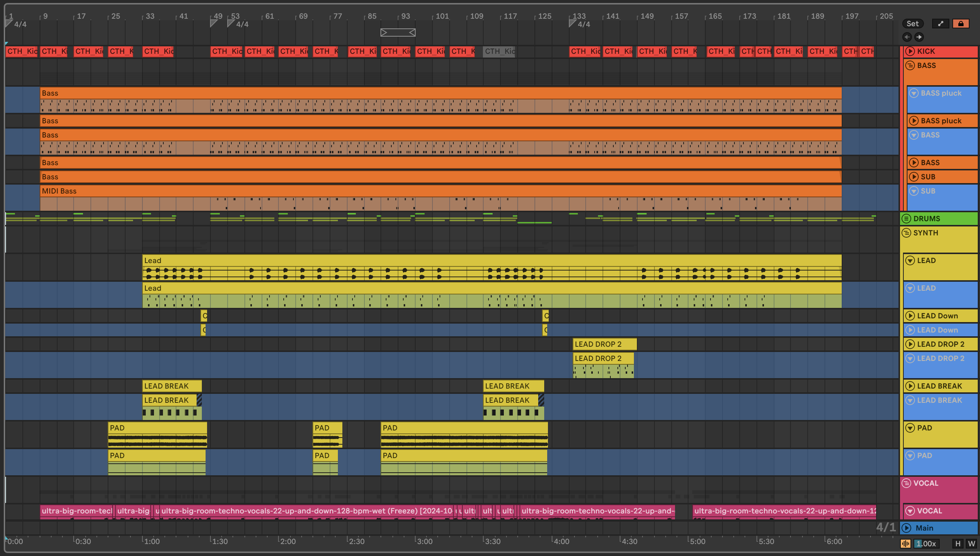Select the long Freeze vocal clip title
The image size is (980, 556).
(x=307, y=511)
